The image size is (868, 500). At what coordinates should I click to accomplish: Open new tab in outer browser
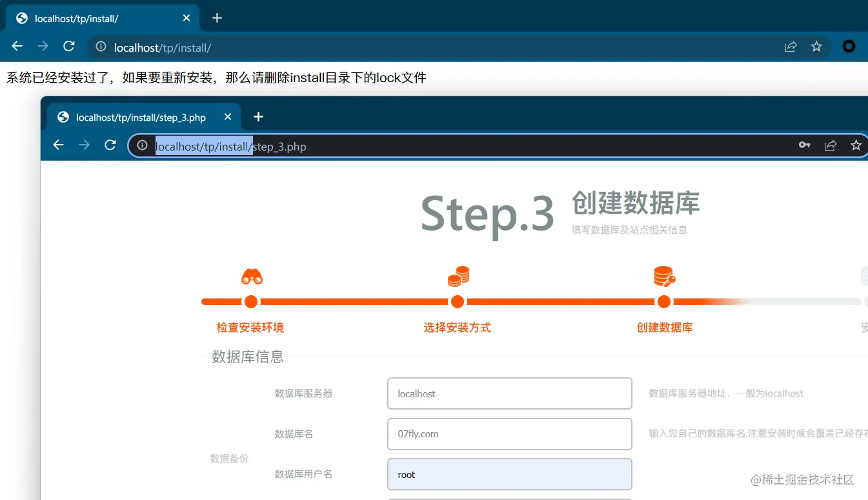coord(217,18)
